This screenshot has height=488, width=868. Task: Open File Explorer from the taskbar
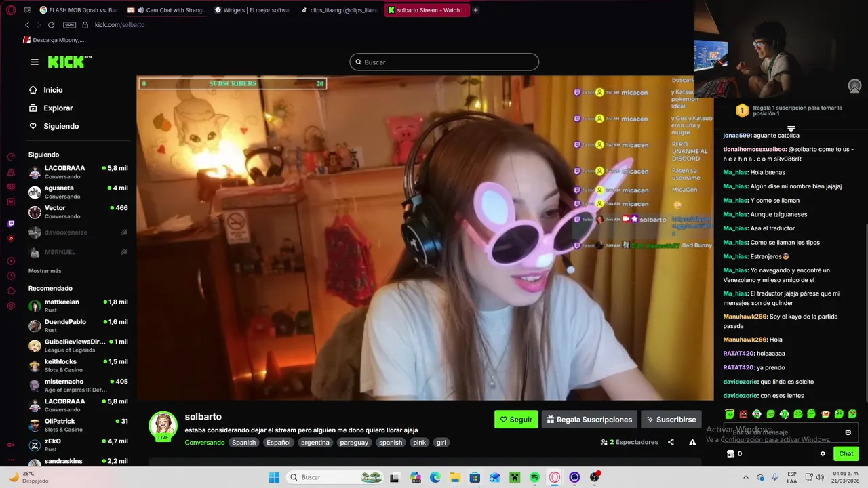tap(455, 477)
